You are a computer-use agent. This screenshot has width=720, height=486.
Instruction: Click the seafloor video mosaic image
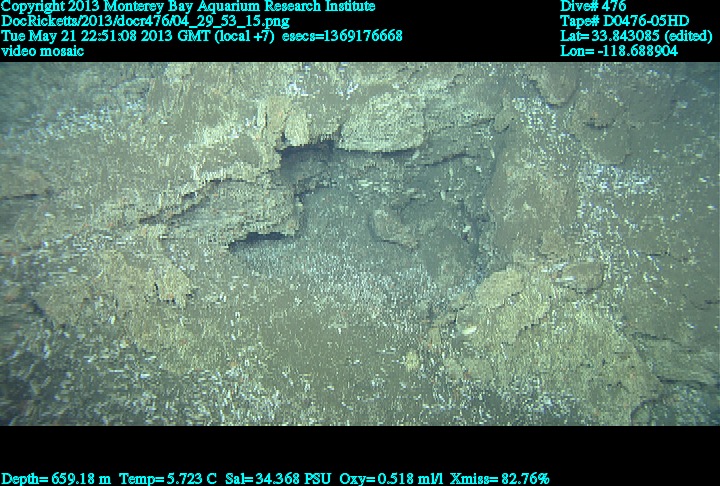pos(360,244)
